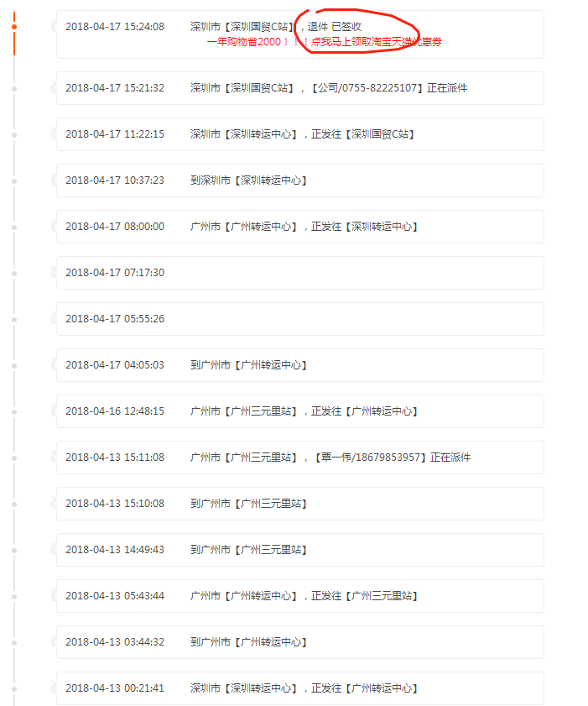Image resolution: width=588 pixels, height=706 pixels.
Task: Click 深圳国贸C站 in the top entry
Action: 263,27
